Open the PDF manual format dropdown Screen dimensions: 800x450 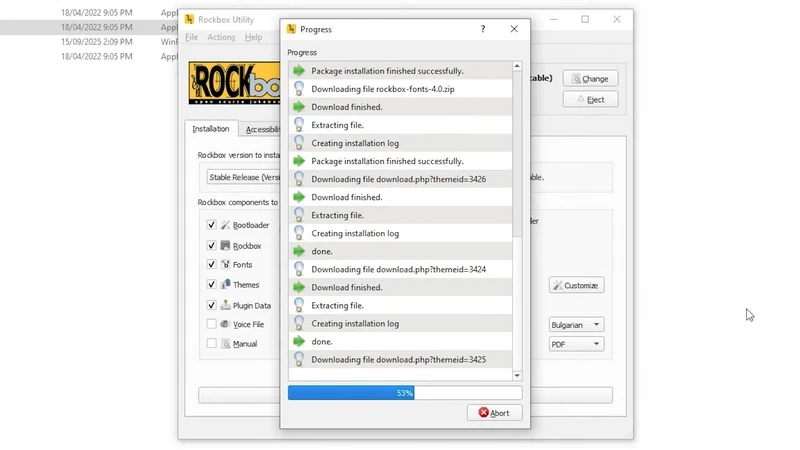point(577,344)
